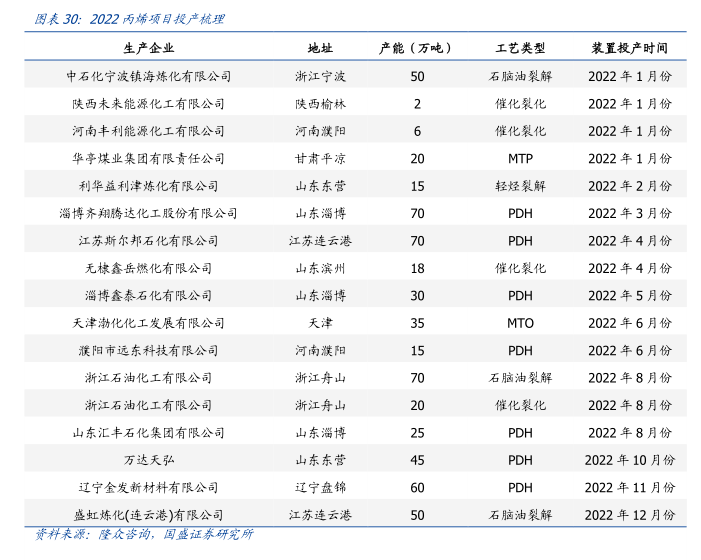Select the MTP process type cell
The image size is (701, 560).
click(x=520, y=158)
